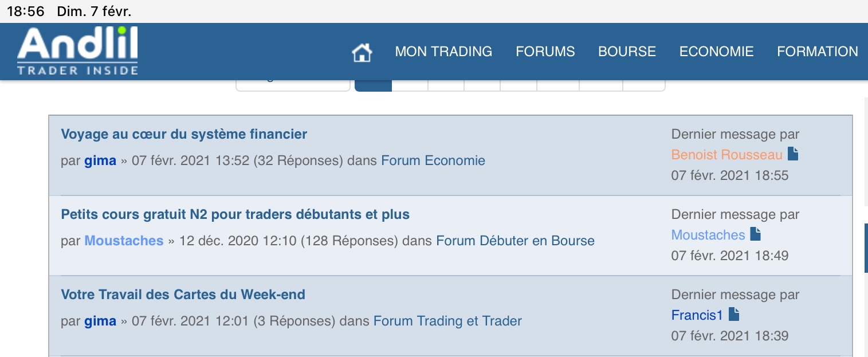Viewport: 868px width, 357px height.
Task: Go to the FORMATION menu
Action: [817, 52]
